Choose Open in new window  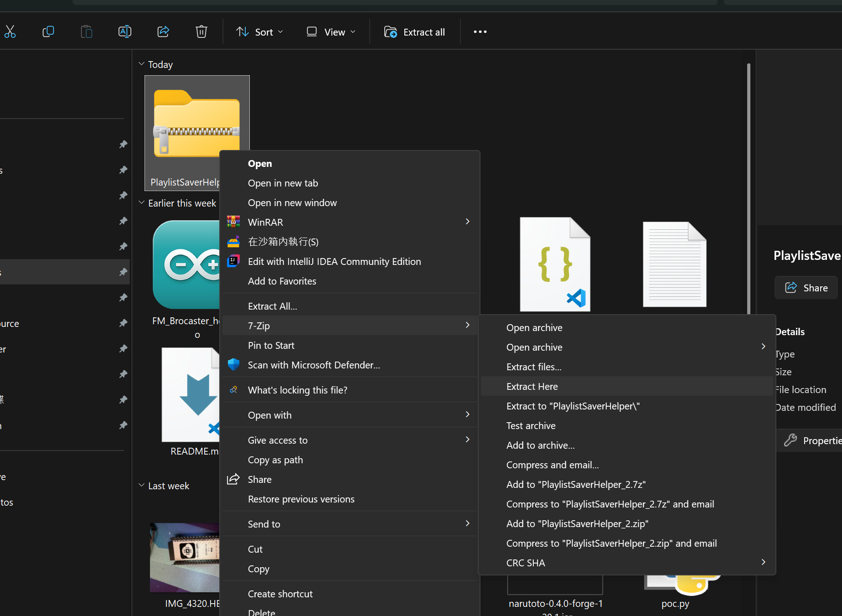349,202
